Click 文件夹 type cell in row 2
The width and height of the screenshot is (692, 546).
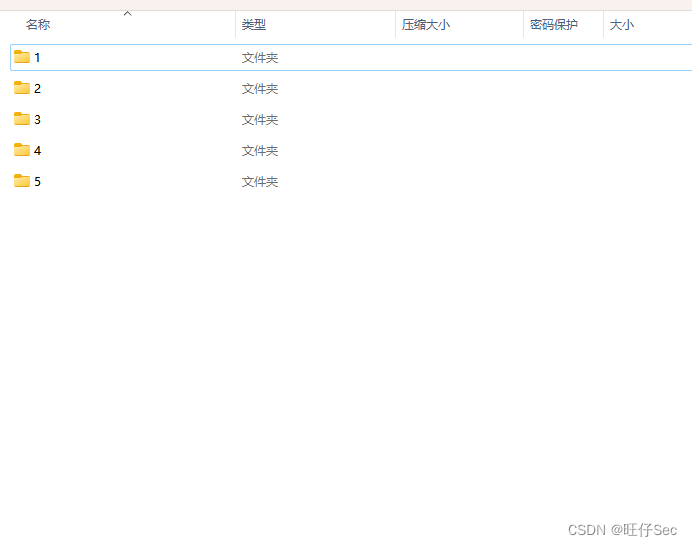point(260,89)
